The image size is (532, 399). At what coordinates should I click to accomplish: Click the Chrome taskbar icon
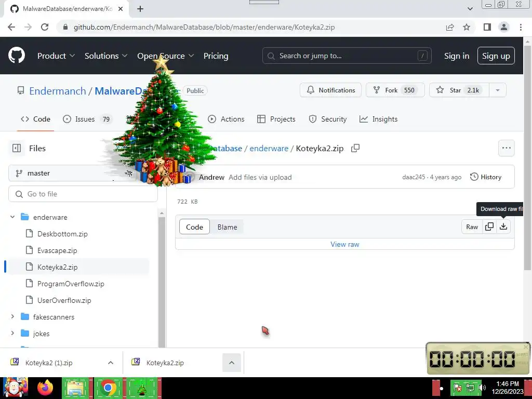point(108,388)
